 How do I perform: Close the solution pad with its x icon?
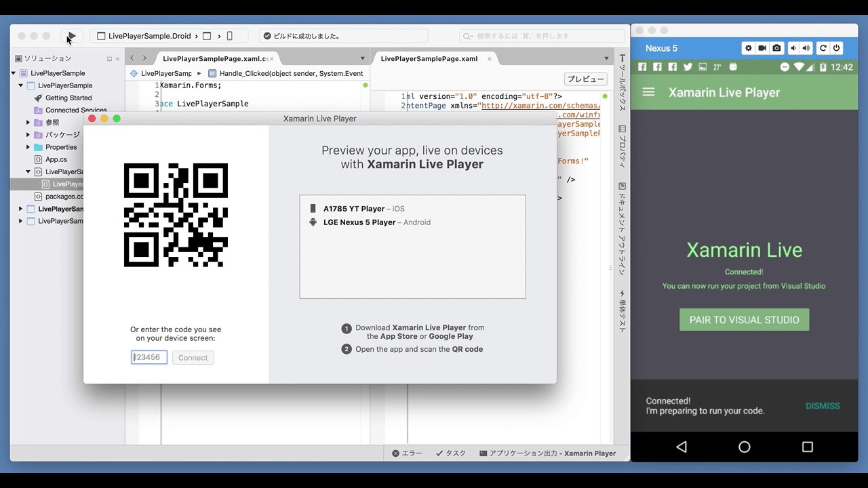point(119,59)
